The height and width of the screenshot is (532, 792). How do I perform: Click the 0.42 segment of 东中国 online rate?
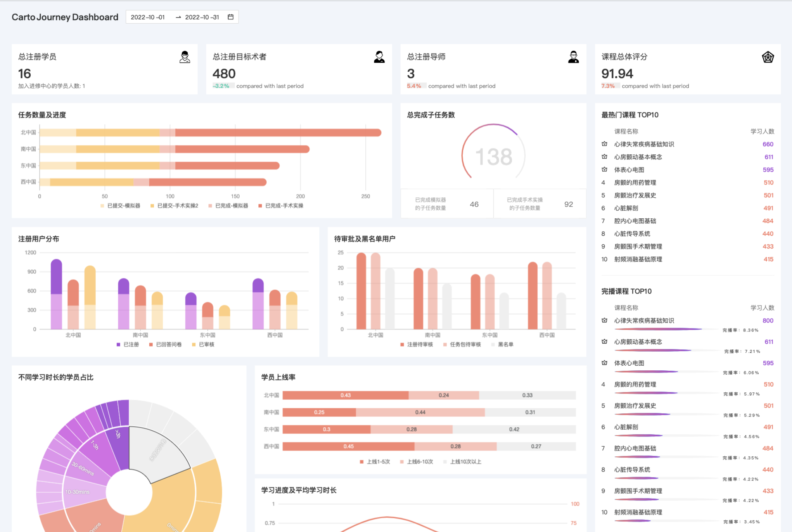pos(514,429)
